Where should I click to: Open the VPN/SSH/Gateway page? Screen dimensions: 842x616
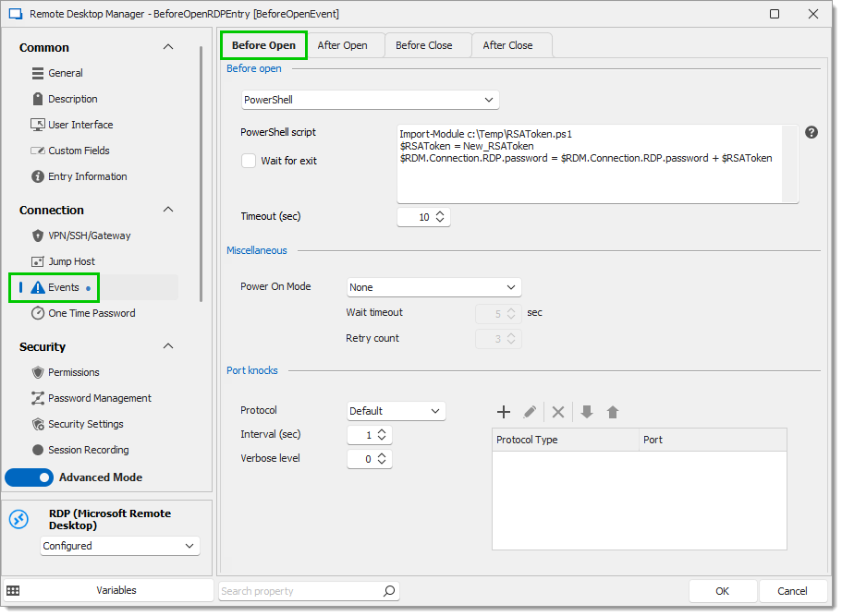click(x=89, y=236)
